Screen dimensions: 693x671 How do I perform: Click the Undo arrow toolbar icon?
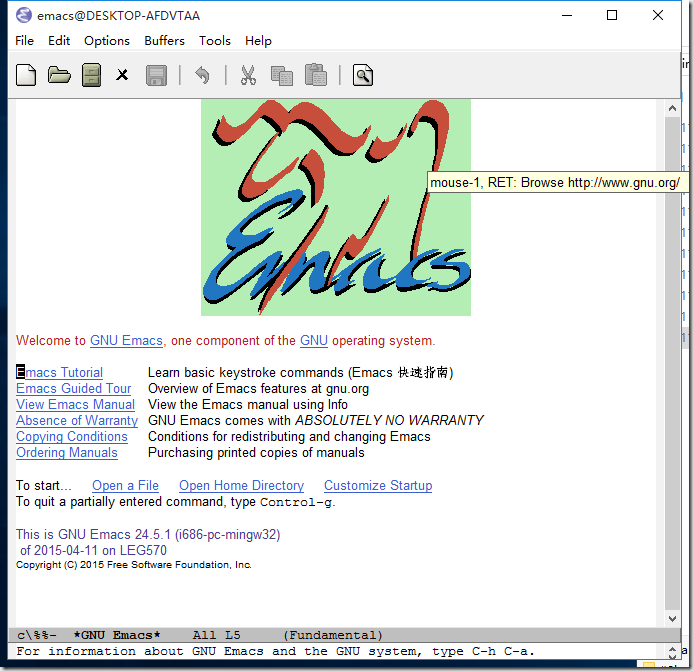tap(202, 75)
